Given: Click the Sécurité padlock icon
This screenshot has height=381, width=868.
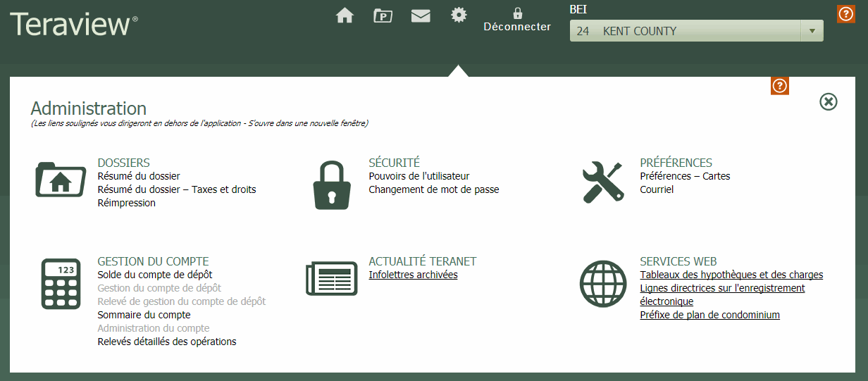Looking at the screenshot, I should [x=331, y=185].
